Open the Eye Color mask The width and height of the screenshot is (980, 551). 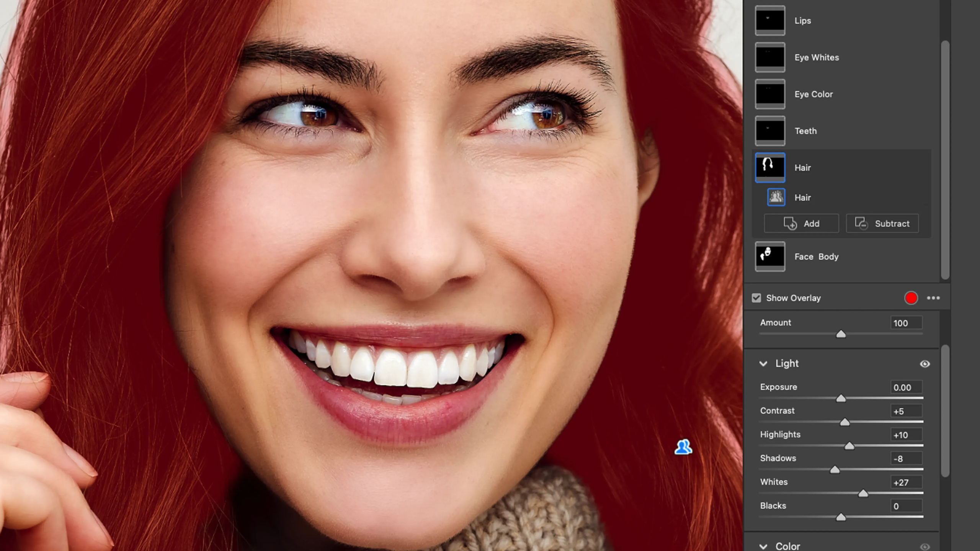coord(770,95)
